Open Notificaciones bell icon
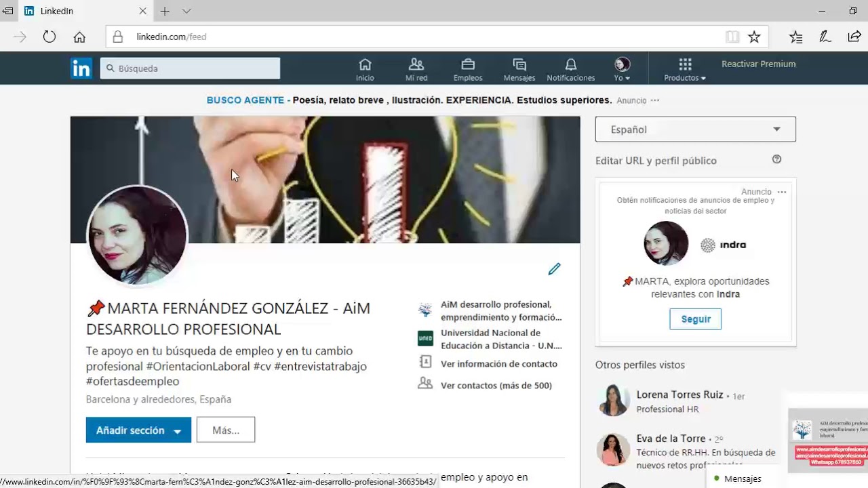868x488 pixels. click(x=571, y=69)
